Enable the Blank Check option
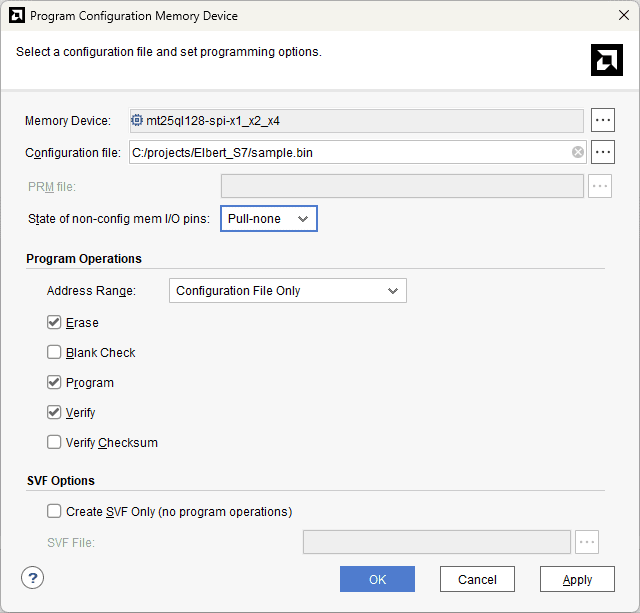Screen dimensions: 640x613 [x=54, y=353]
